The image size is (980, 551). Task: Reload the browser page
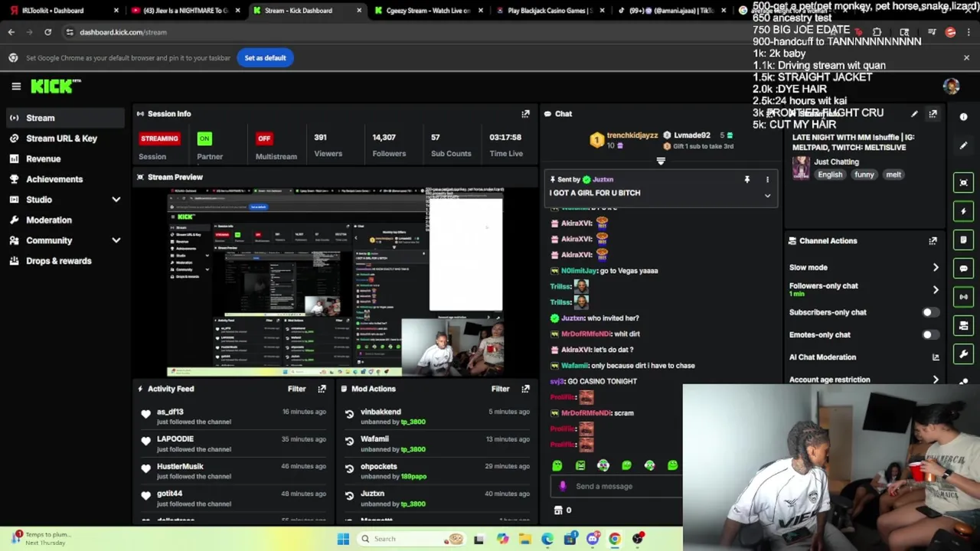tap(47, 32)
